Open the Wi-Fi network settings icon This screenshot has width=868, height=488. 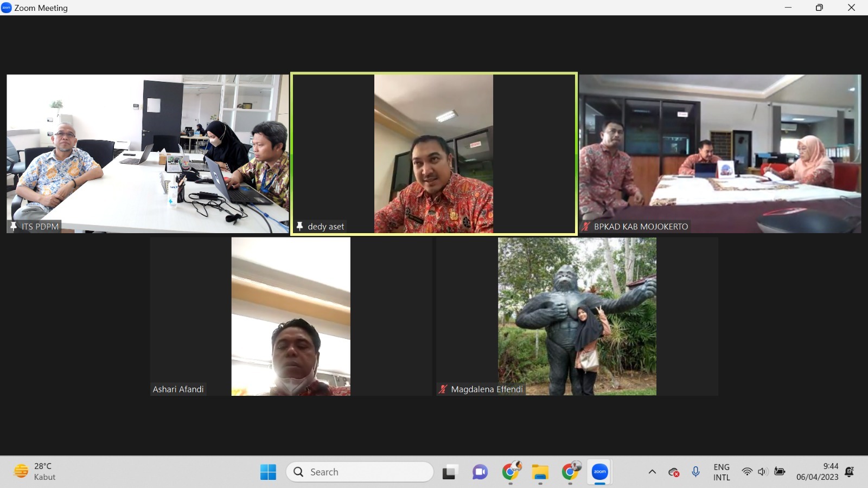[747, 472]
